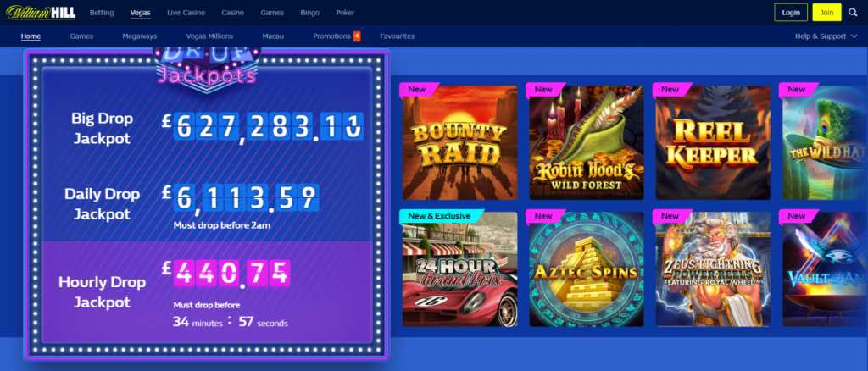Open The Wild Hatter game tile
This screenshot has width=868, height=371.
[x=825, y=142]
